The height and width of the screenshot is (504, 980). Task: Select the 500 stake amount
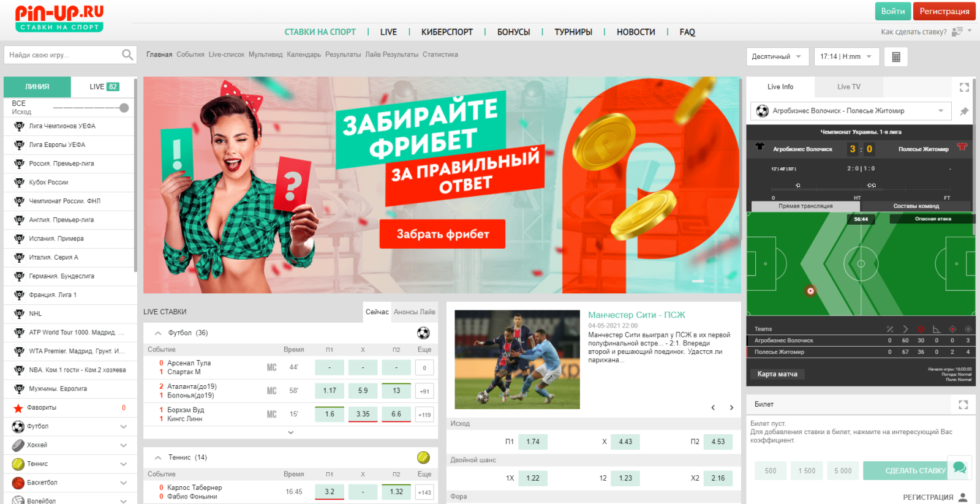[771, 471]
